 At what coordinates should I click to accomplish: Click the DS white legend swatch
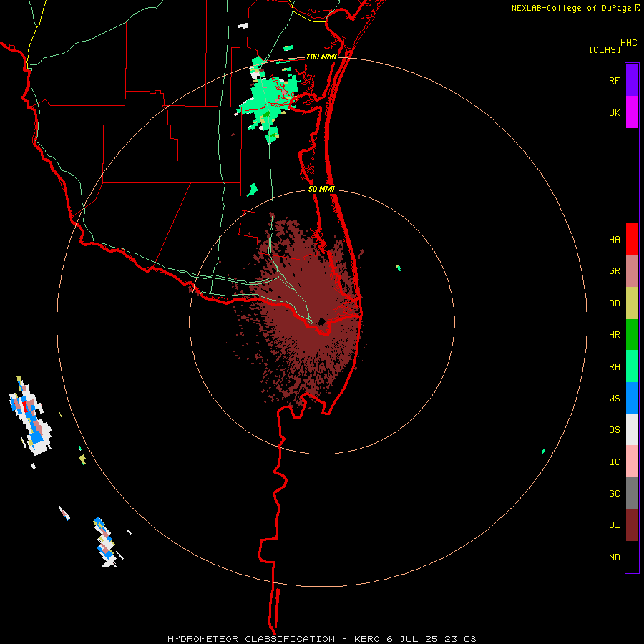click(x=632, y=429)
